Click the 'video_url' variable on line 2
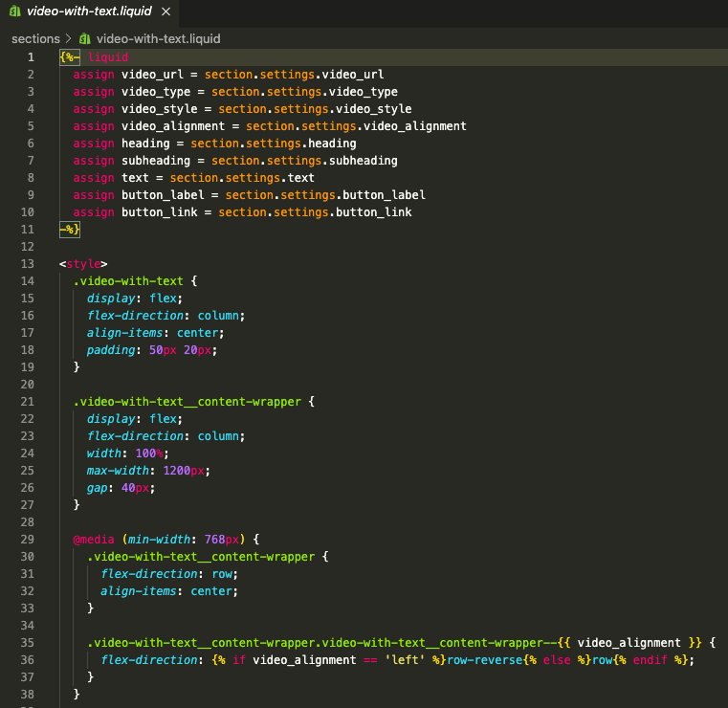Viewport: 728px width, 708px height. (x=153, y=75)
